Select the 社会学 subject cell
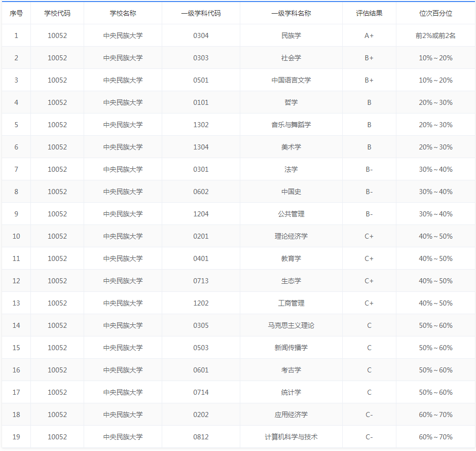 tap(291, 58)
